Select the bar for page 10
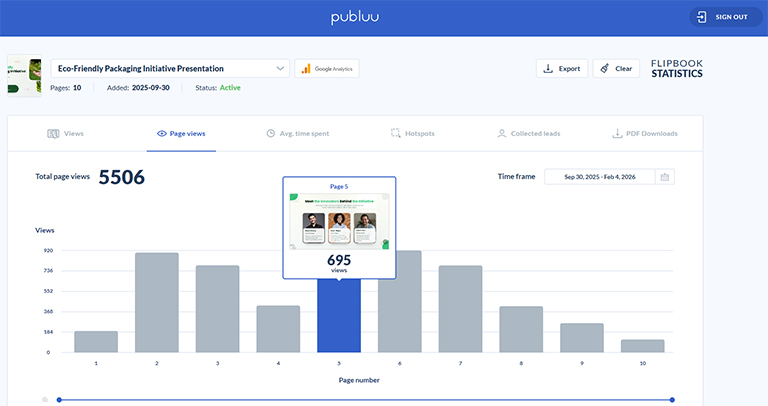This screenshot has height=406, width=768. point(643,346)
